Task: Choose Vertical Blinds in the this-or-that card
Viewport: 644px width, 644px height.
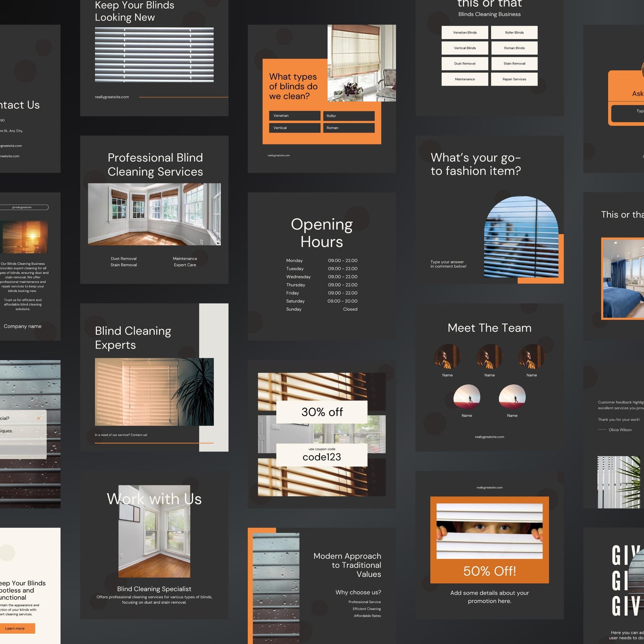Action: (464, 48)
